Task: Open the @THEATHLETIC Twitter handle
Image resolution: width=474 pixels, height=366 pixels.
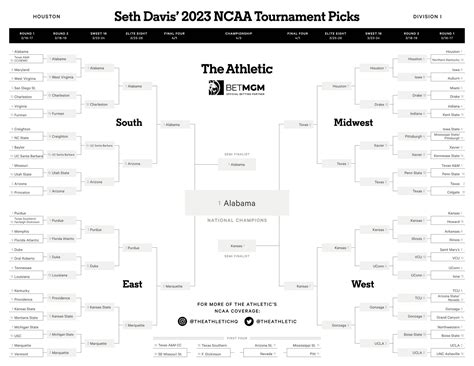Action: click(276, 321)
